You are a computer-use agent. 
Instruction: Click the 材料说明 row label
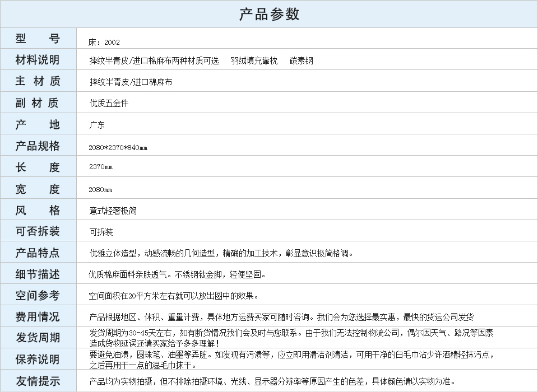[38, 60]
